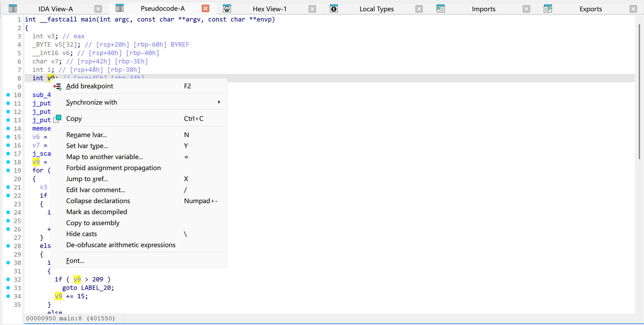Click the Hex View-1 tab icon
Viewport: 644px width, 325px height.
[x=227, y=8]
